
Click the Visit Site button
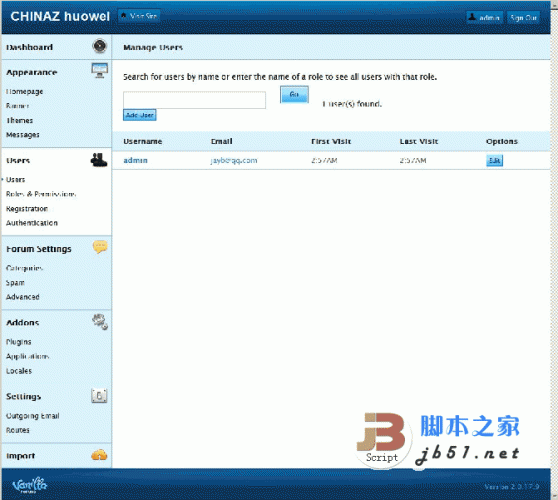139,16
